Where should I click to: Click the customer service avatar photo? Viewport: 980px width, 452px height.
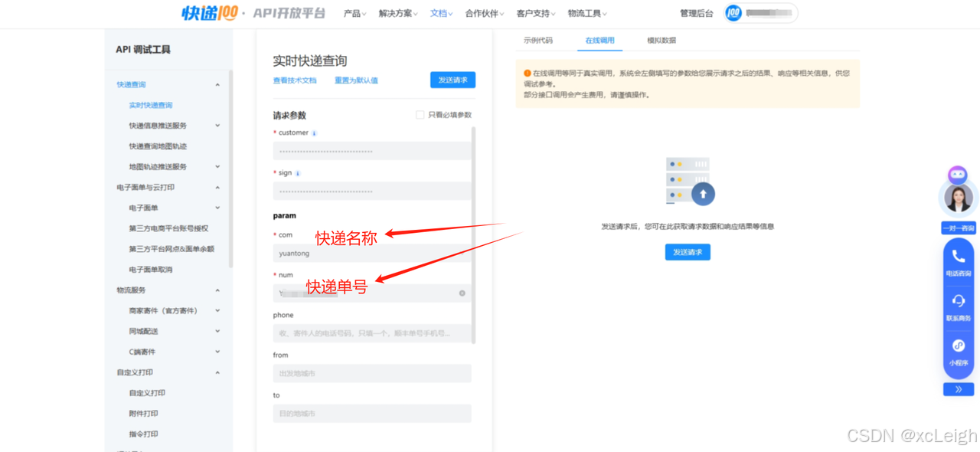pos(959,198)
